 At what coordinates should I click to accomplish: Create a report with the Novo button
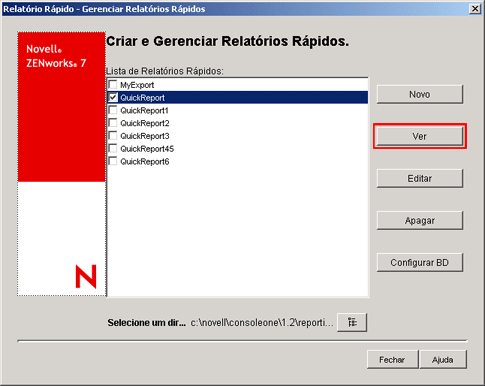[x=420, y=94]
